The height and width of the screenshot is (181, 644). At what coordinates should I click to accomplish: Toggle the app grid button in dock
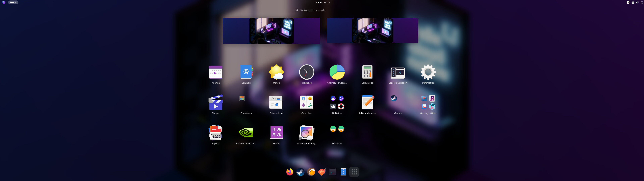354,172
